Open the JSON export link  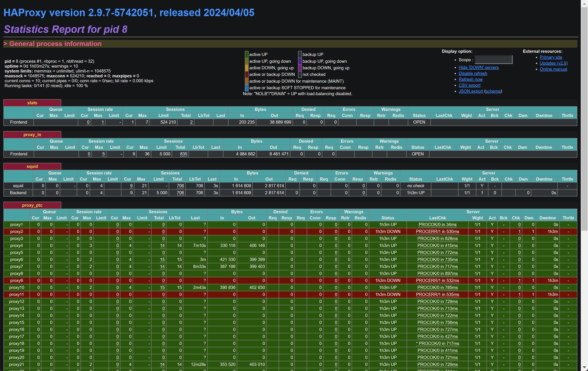(470, 91)
